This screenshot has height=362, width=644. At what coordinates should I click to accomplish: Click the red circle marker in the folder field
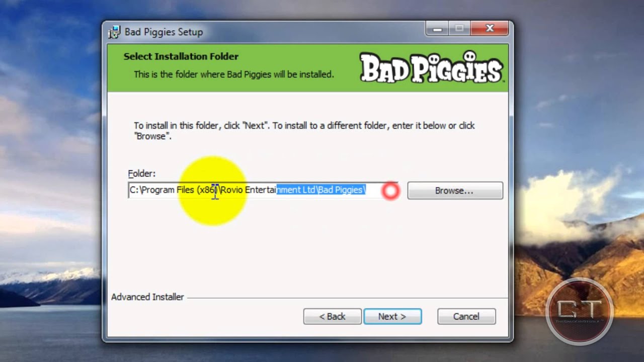tap(390, 191)
